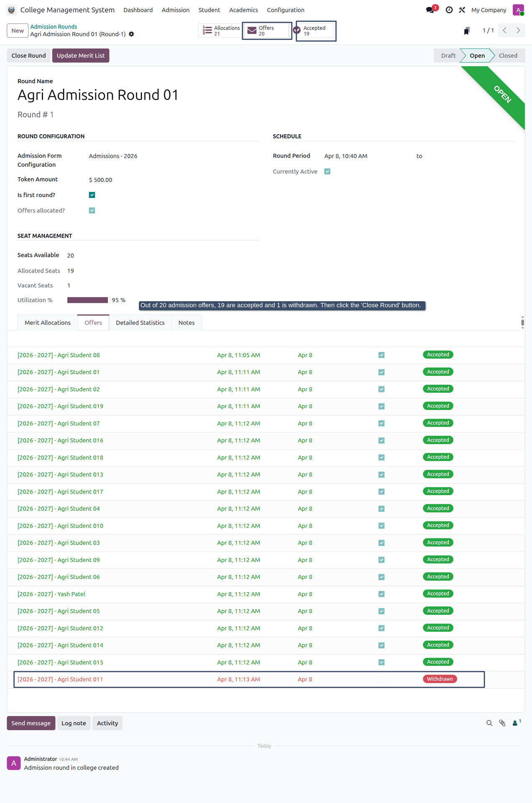
Task: Toggle the 'Currently Active' checkbox
Action: click(327, 171)
